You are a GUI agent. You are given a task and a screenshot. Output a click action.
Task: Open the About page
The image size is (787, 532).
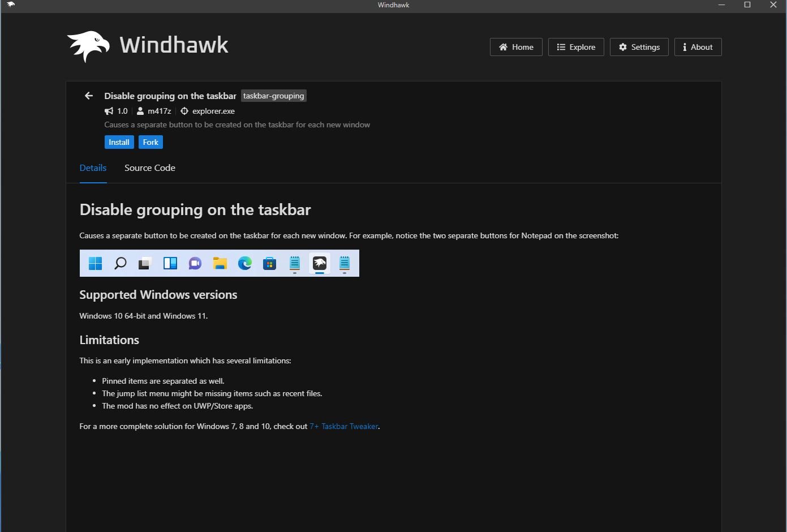pos(698,47)
